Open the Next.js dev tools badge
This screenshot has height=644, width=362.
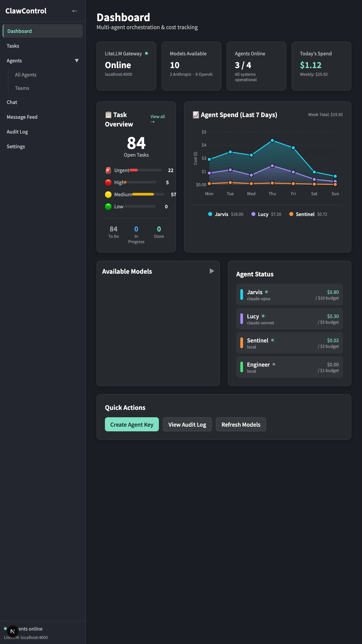click(x=13, y=631)
